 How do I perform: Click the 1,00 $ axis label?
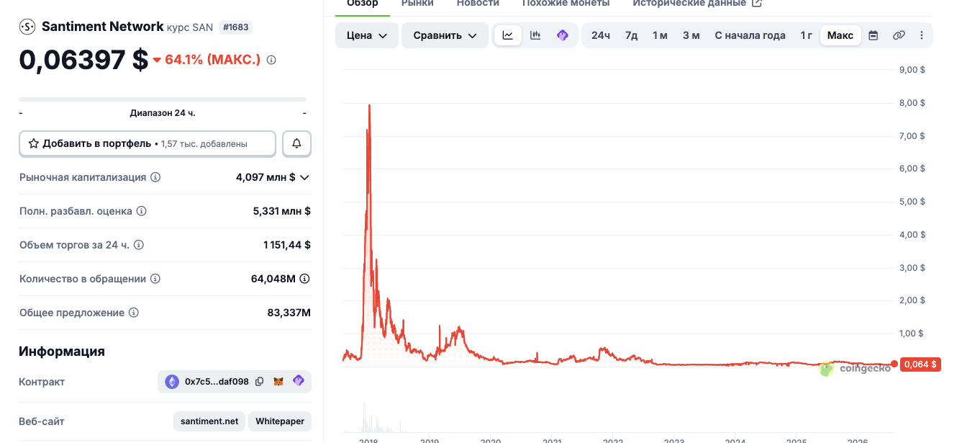912,334
